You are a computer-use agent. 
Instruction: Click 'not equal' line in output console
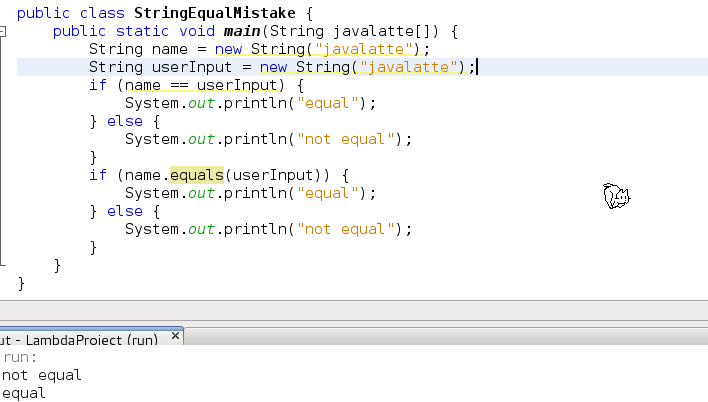pyautogui.click(x=42, y=375)
